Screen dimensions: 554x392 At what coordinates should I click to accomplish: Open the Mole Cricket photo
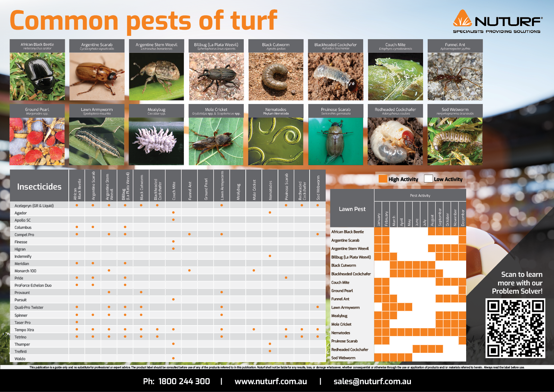(x=216, y=141)
